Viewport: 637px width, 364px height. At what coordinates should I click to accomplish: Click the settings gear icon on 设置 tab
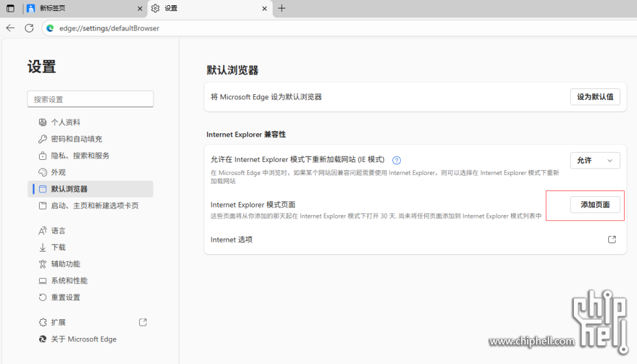pyautogui.click(x=156, y=8)
